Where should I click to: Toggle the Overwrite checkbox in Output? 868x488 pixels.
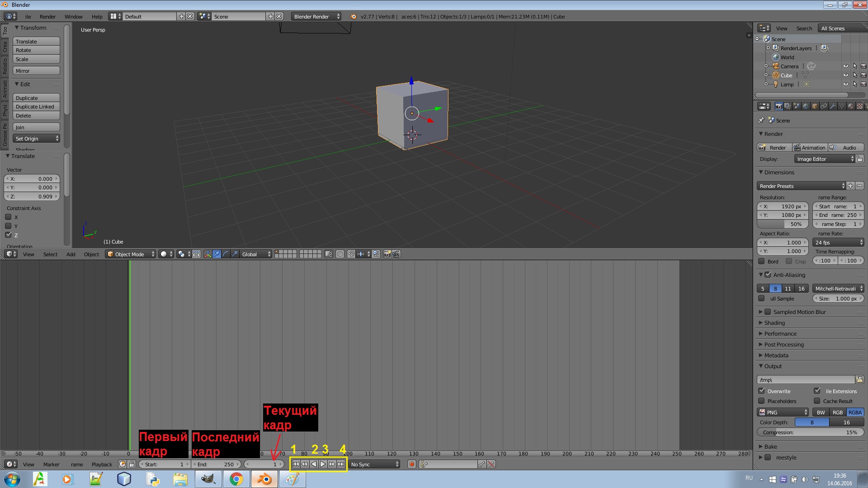coord(762,391)
